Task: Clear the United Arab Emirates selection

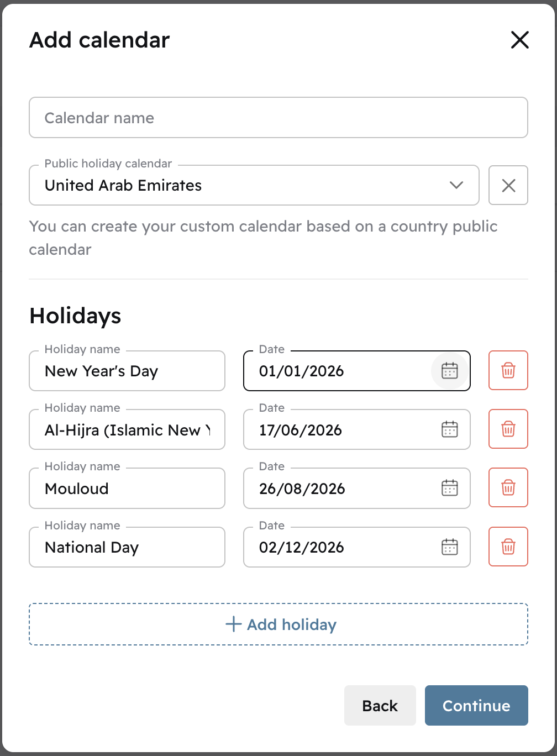Action: [508, 185]
